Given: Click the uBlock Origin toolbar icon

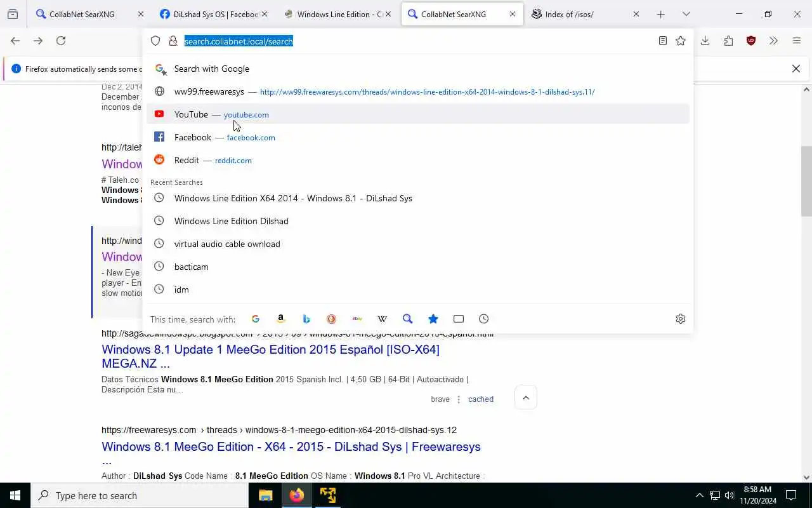Looking at the screenshot, I should [751, 41].
